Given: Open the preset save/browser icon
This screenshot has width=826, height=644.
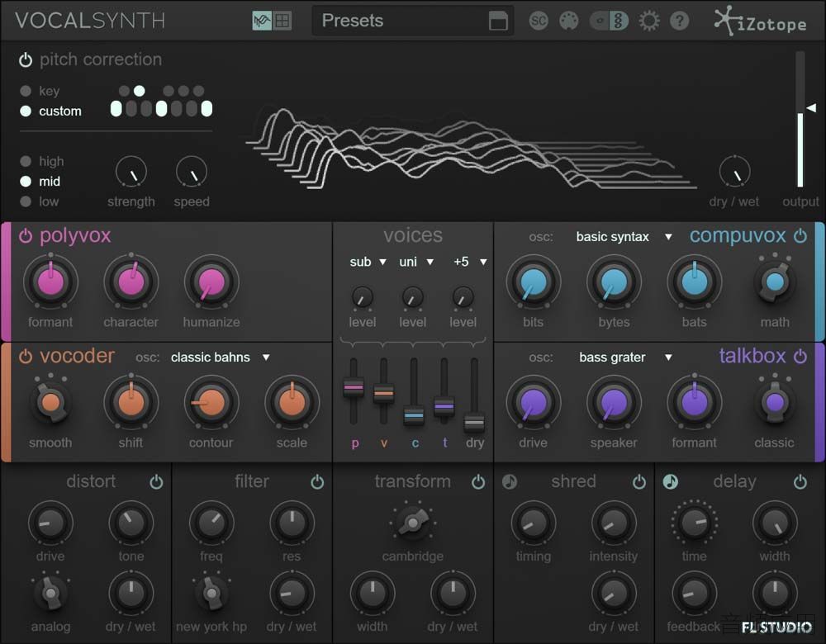Looking at the screenshot, I should 498,21.
